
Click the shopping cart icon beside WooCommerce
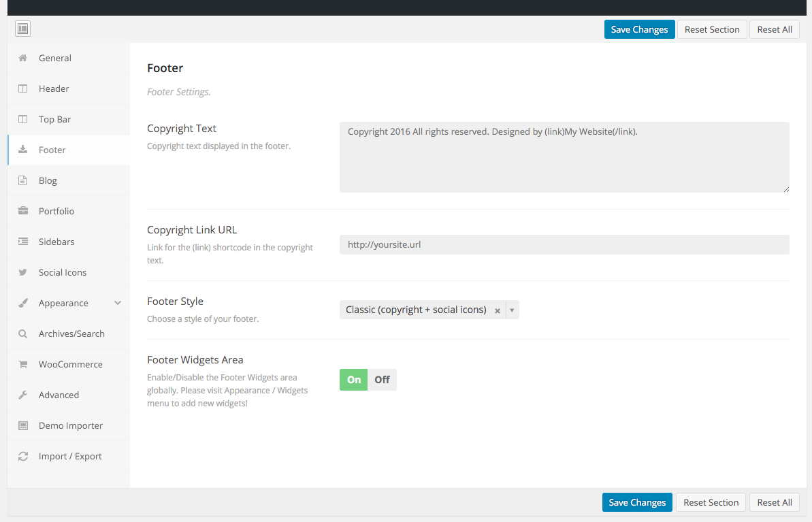coord(23,364)
